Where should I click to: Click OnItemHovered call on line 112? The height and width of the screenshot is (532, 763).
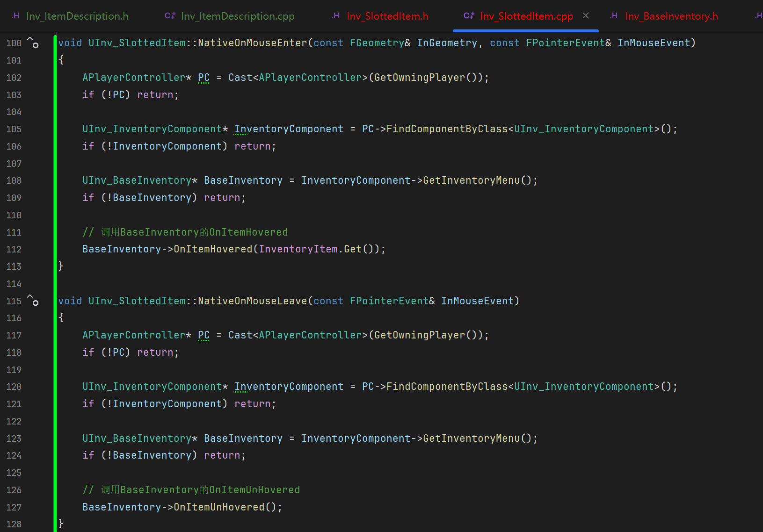tap(213, 249)
